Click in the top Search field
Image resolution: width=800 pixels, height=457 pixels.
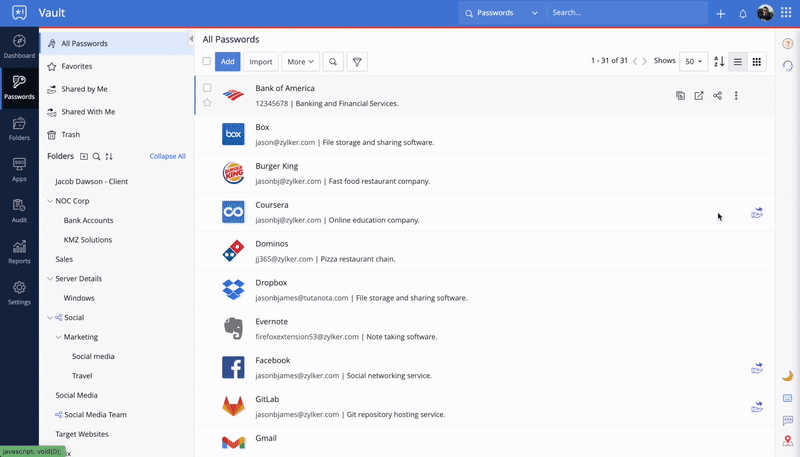(628, 13)
